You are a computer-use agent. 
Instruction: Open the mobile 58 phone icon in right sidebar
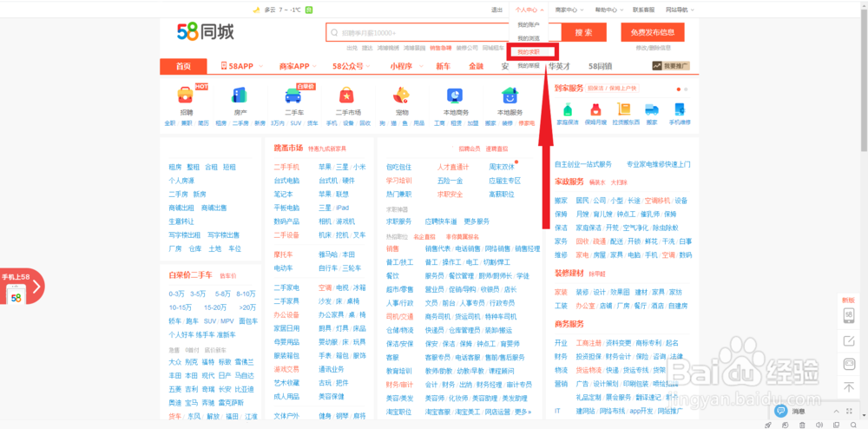(x=849, y=315)
